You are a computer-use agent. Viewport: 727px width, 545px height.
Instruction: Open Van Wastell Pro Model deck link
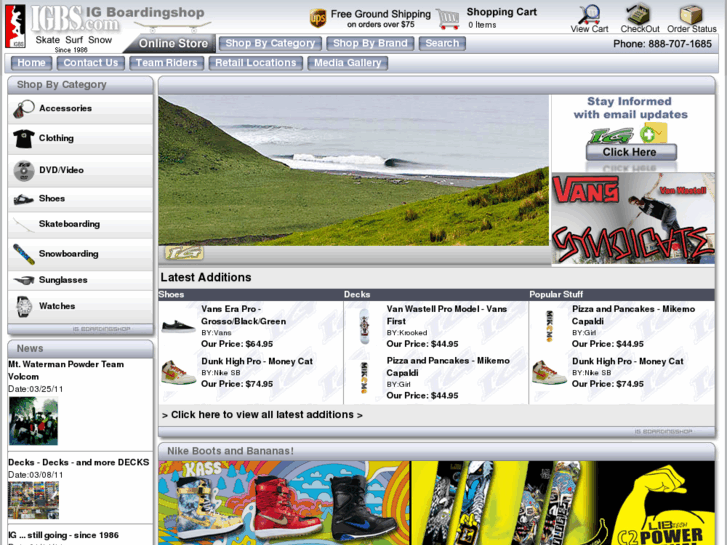coord(446,315)
